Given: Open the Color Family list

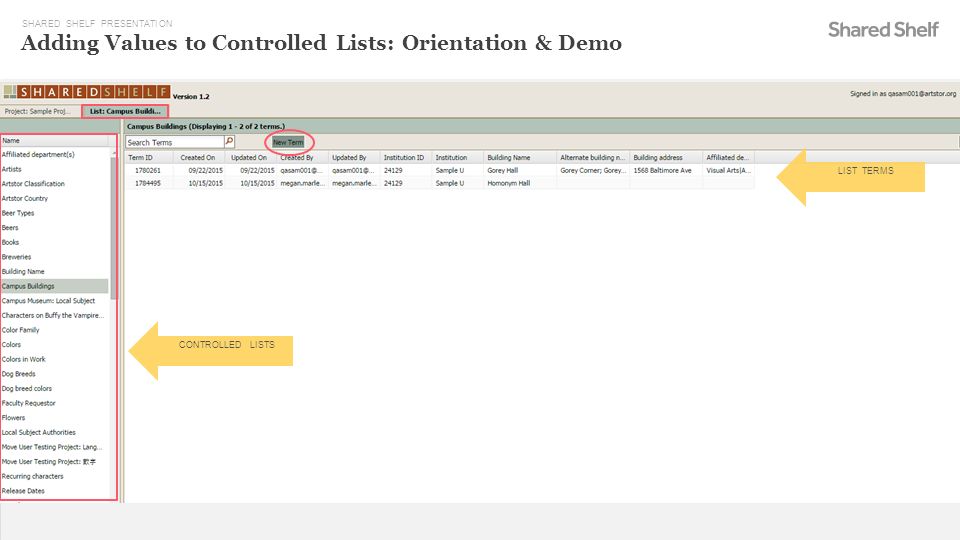Looking at the screenshot, I should coord(54,330).
